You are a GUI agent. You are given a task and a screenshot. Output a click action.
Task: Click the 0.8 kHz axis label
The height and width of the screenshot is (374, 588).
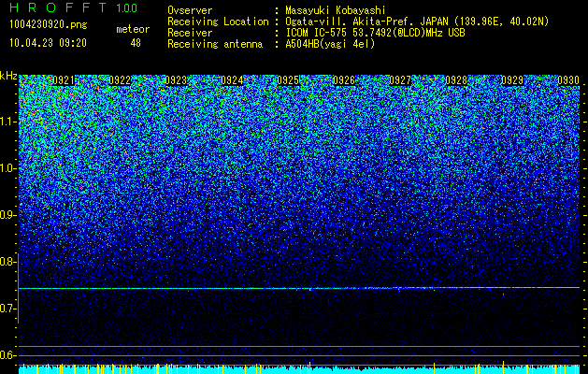[x=7, y=262]
